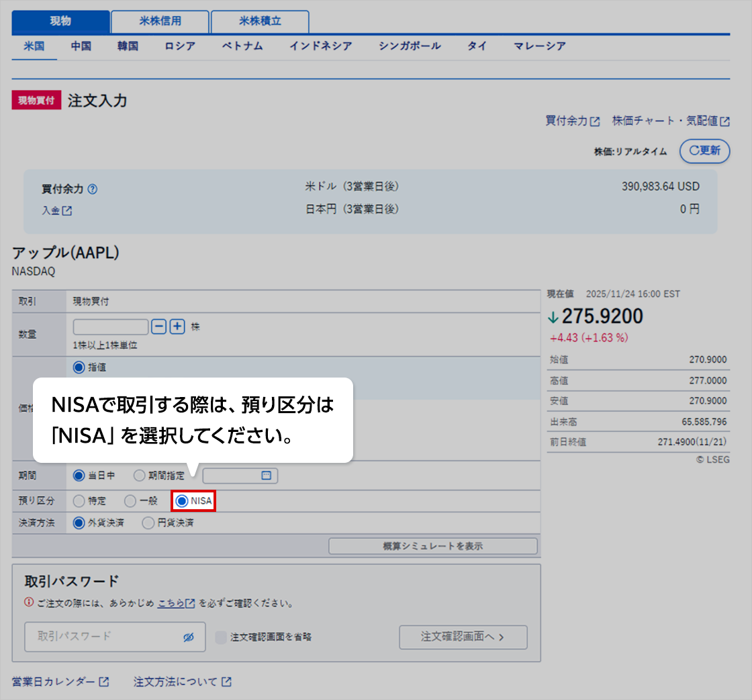The image size is (752, 700).
Task: Select the 中国 market tab
Action: 81,46
